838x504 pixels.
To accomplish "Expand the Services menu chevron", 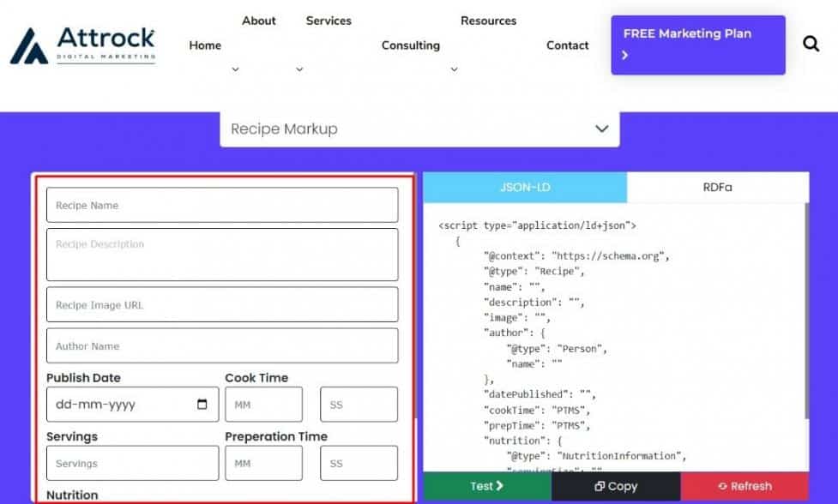I will [x=299, y=69].
